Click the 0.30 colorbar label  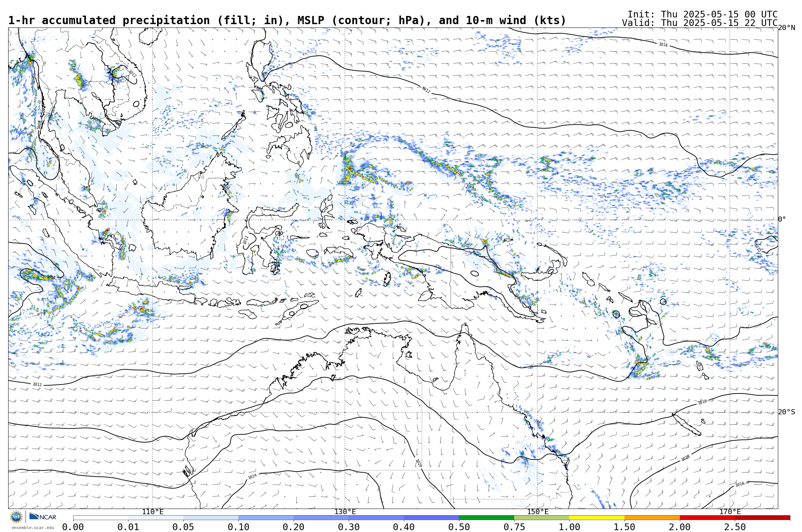(349, 527)
